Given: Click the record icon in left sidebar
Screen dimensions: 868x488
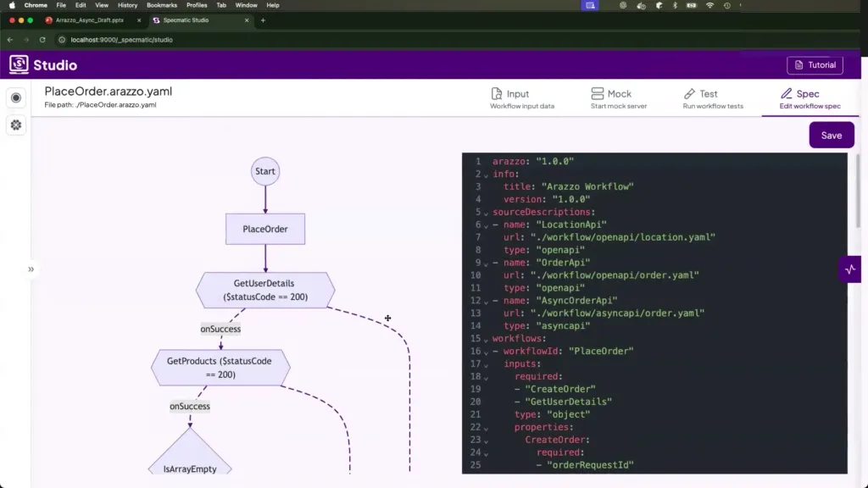Looking at the screenshot, I should point(16,98).
